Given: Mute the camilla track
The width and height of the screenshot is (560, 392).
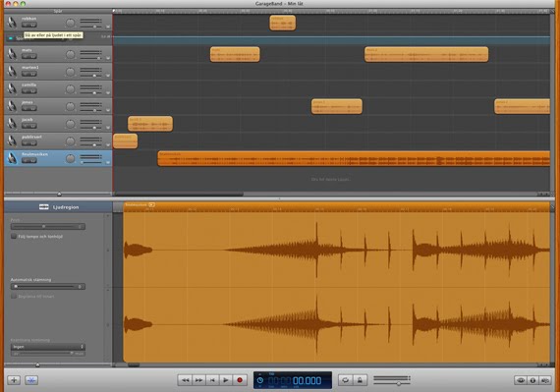Looking at the screenshot, I should pos(26,91).
